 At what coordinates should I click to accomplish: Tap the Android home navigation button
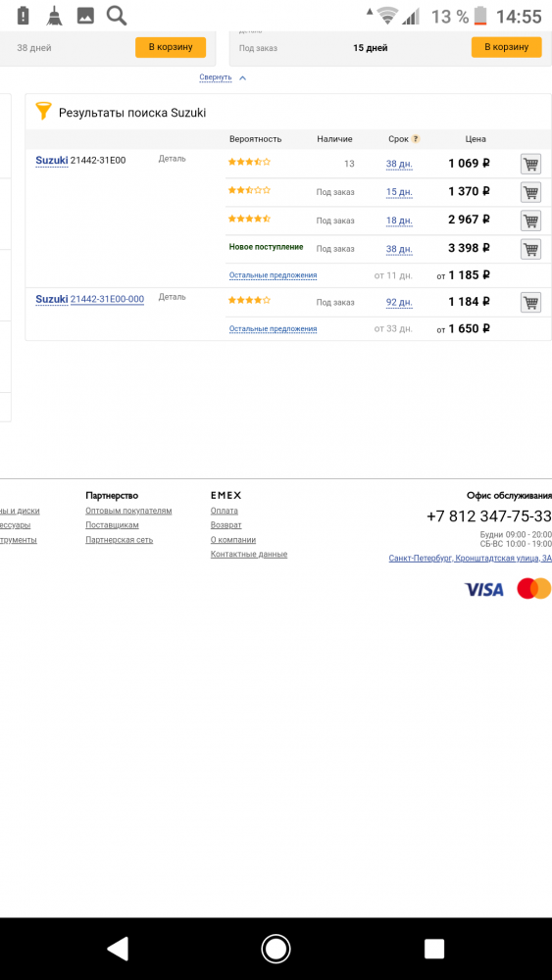click(x=276, y=949)
